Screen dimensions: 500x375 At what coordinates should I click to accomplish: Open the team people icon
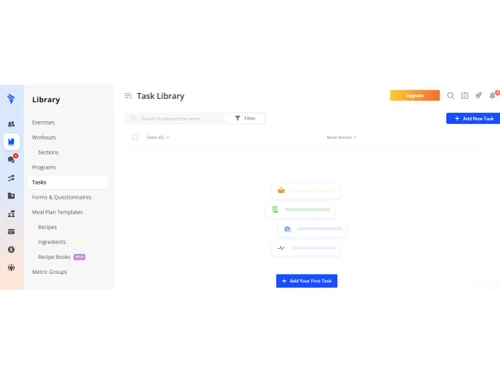11,268
